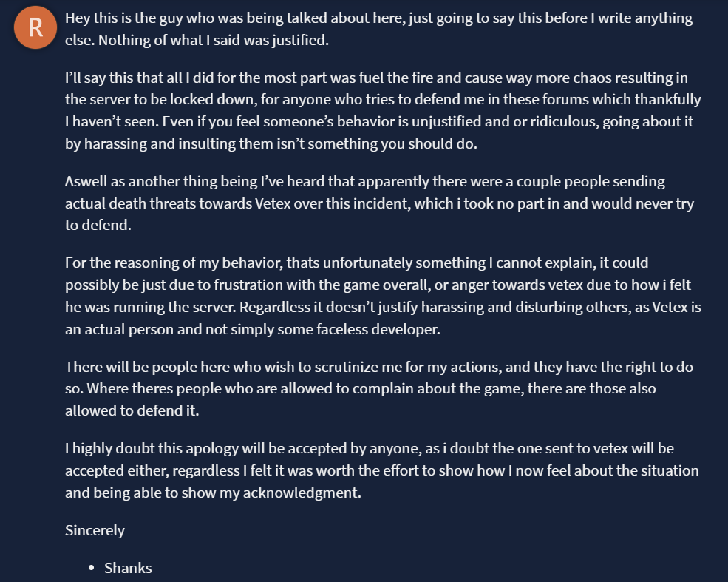Screen dimensions: 728x582
Task: Click the phrase one sent to vetex
Action: [x=573, y=449]
